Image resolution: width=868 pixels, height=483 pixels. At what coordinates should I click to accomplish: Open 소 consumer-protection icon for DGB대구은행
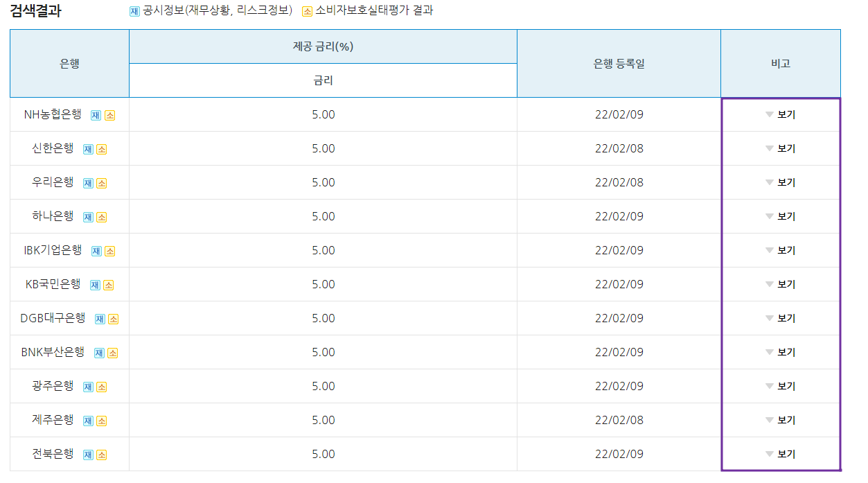click(114, 319)
